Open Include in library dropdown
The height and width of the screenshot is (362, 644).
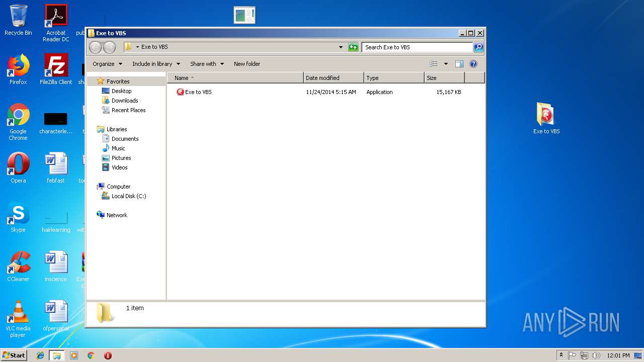(x=156, y=64)
